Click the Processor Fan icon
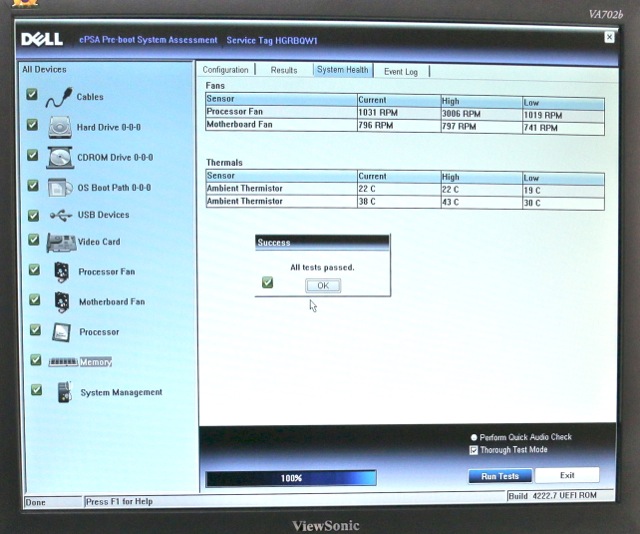This screenshot has height=534, width=640. point(62,272)
